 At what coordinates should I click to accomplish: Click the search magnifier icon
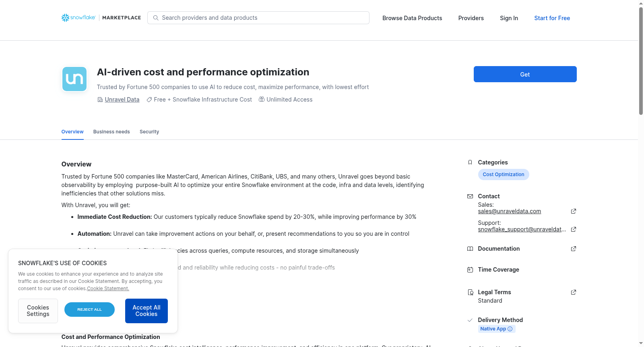[x=156, y=18]
